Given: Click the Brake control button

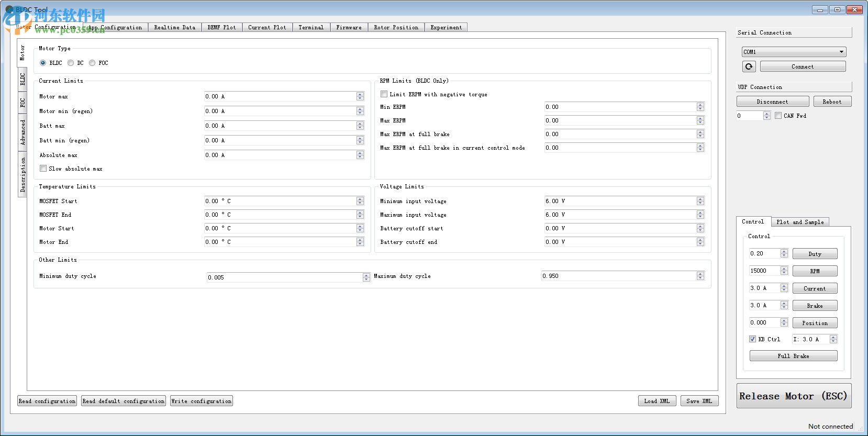Looking at the screenshot, I should click(815, 306).
